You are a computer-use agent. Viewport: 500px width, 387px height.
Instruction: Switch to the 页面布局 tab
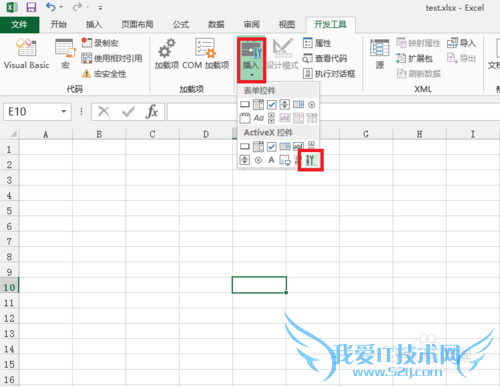(x=137, y=24)
